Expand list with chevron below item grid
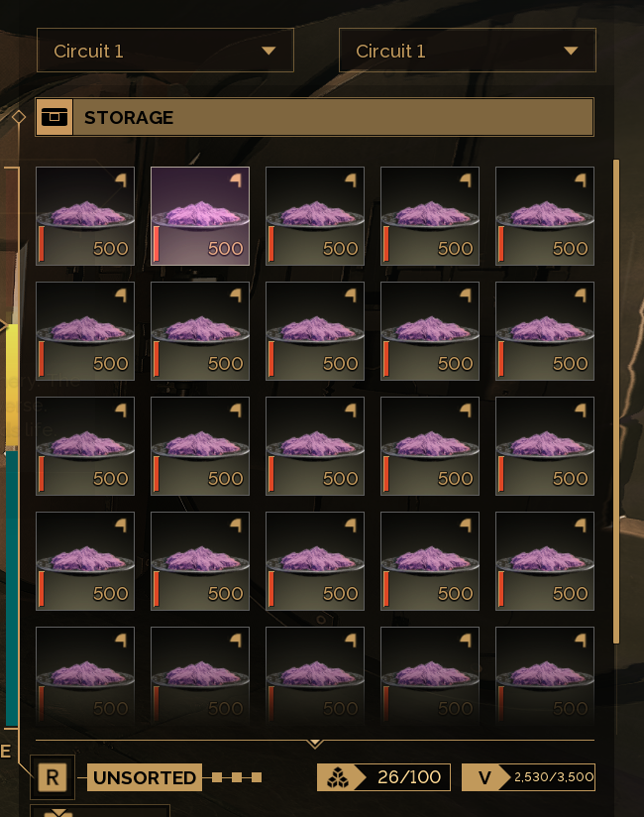This screenshot has height=817, width=644. [x=314, y=744]
